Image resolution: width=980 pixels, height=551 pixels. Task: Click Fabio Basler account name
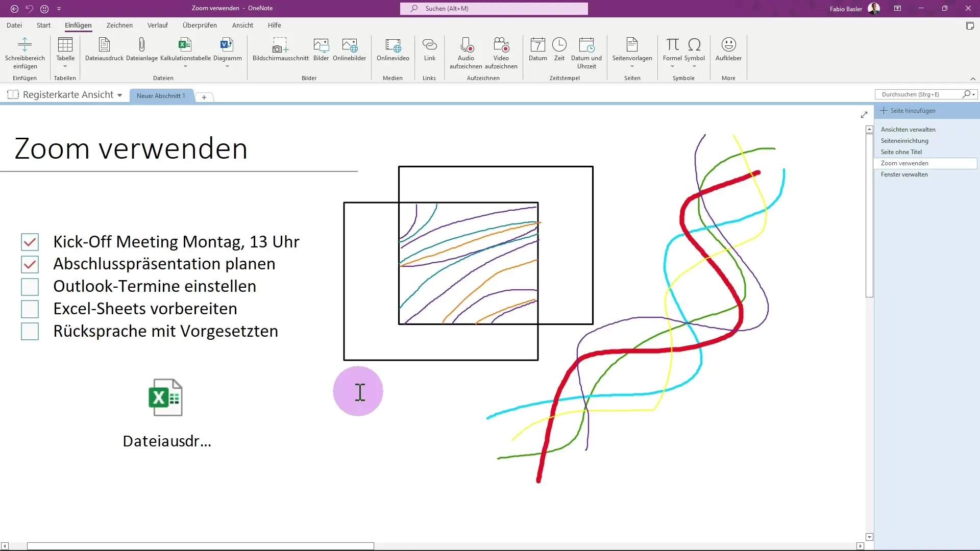coord(846,9)
